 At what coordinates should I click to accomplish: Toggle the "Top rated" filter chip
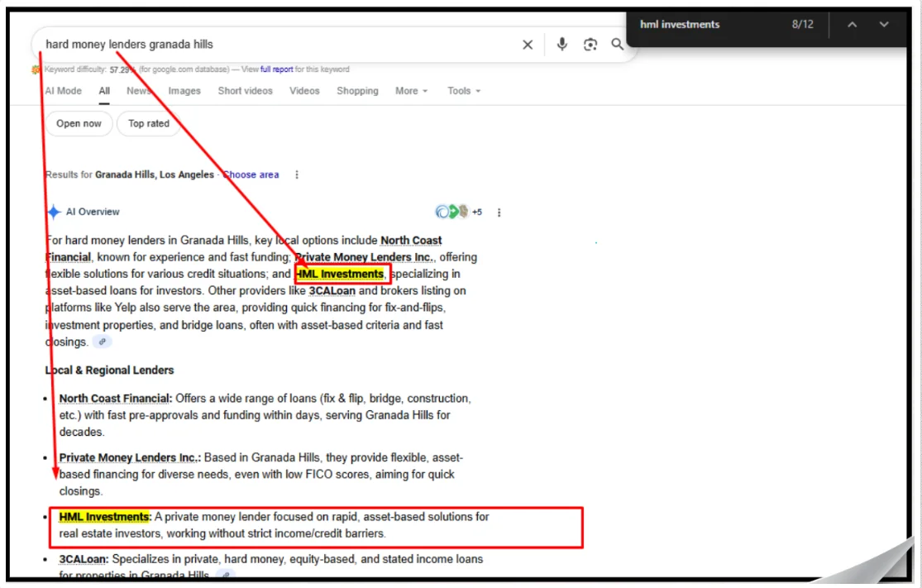[149, 124]
